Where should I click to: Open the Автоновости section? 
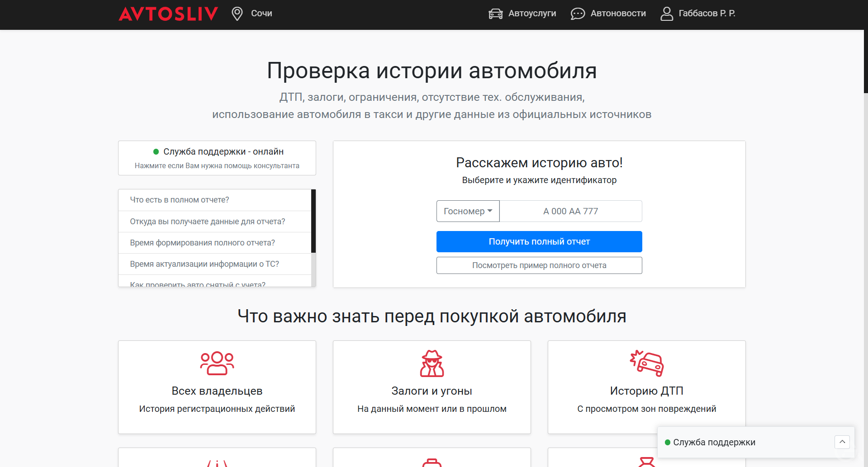[x=618, y=14]
